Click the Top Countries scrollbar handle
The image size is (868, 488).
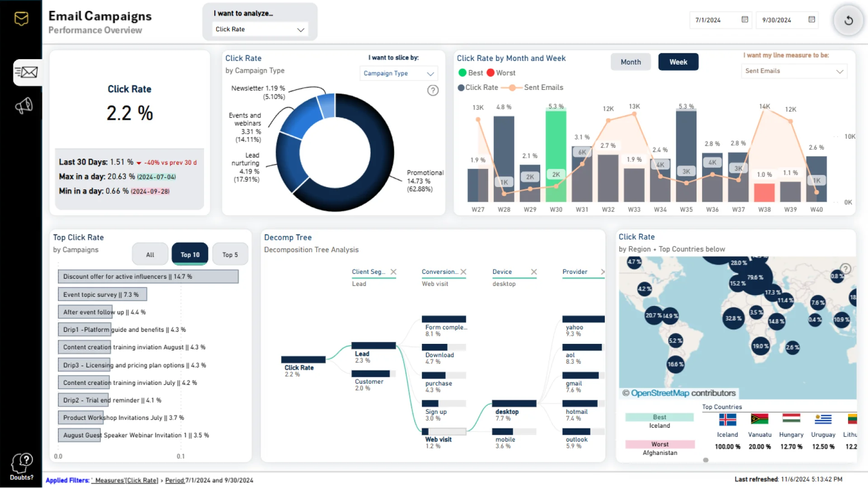click(x=706, y=460)
